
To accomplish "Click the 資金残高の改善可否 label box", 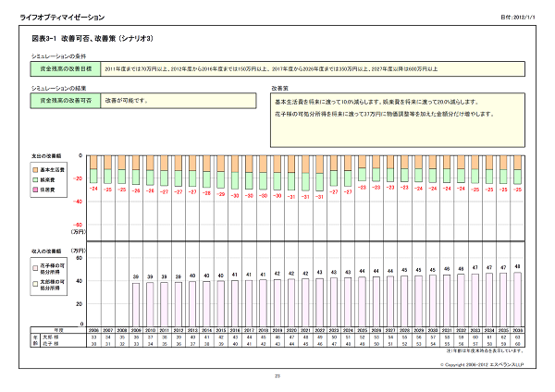I will [65, 98].
